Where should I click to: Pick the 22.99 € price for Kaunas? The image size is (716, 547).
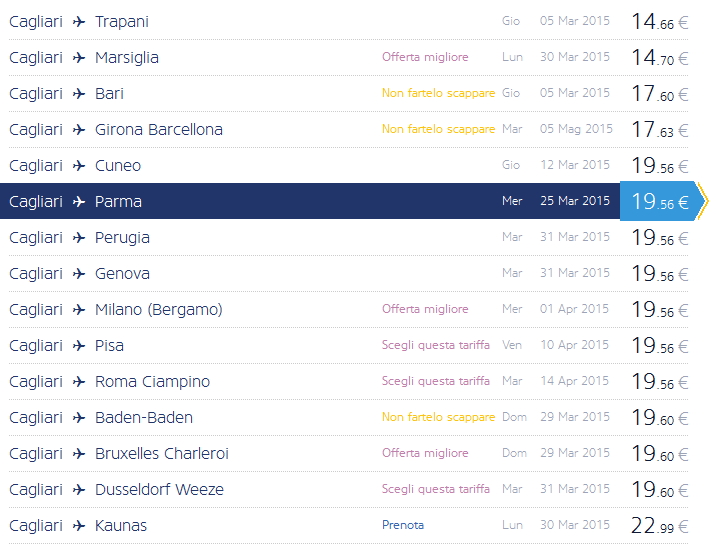(659, 526)
